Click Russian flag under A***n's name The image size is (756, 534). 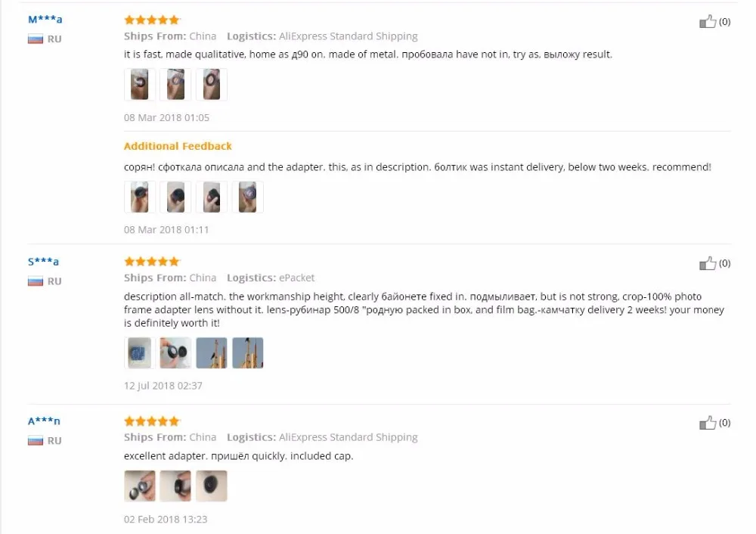point(36,441)
